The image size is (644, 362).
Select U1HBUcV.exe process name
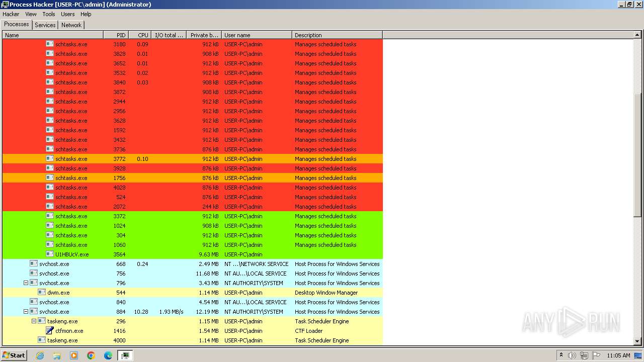[72, 254]
